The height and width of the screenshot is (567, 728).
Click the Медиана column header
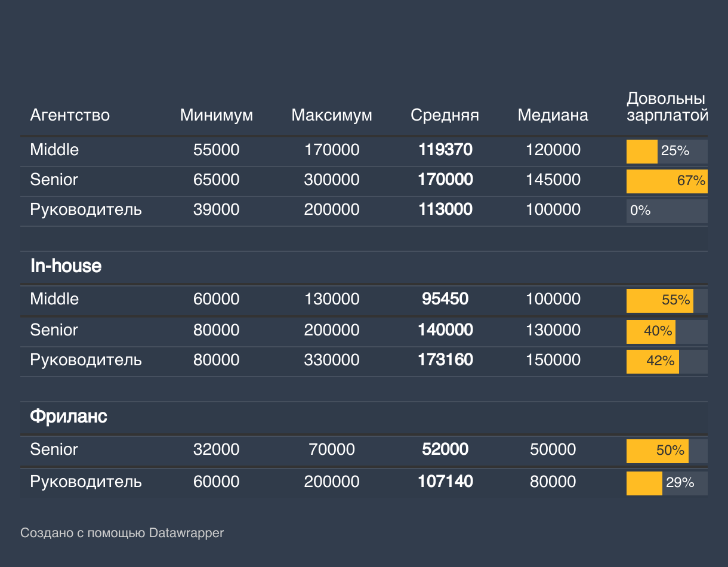553,115
